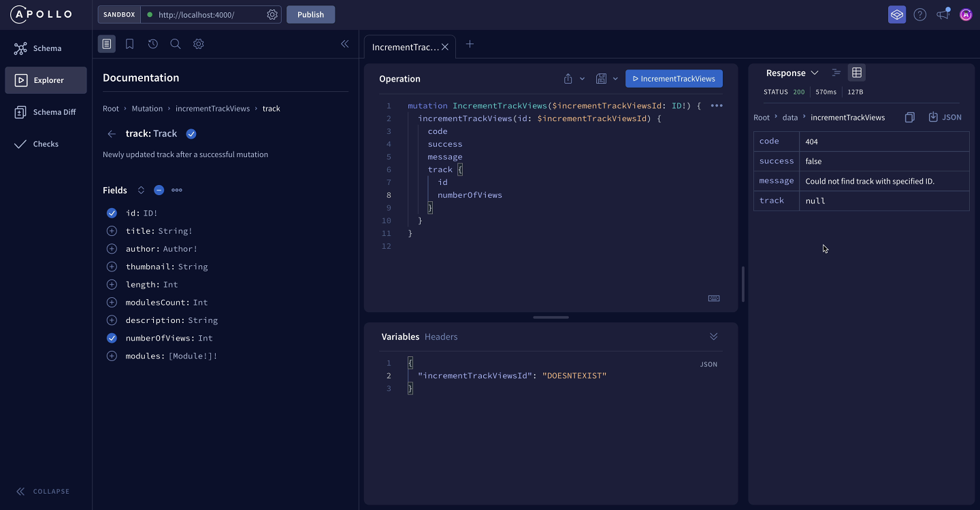The height and width of the screenshot is (510, 980).
Task: Open announcements megaphone icon
Action: tap(943, 14)
